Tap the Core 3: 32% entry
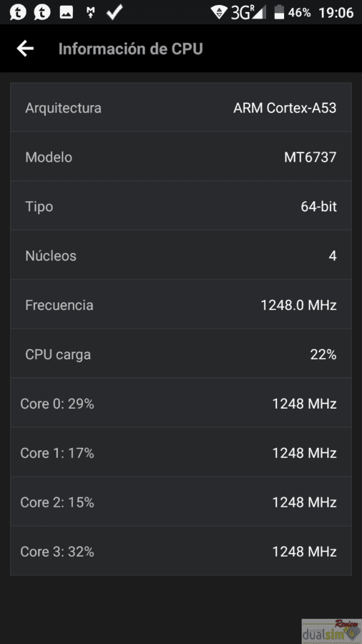362x644 pixels. (181, 551)
